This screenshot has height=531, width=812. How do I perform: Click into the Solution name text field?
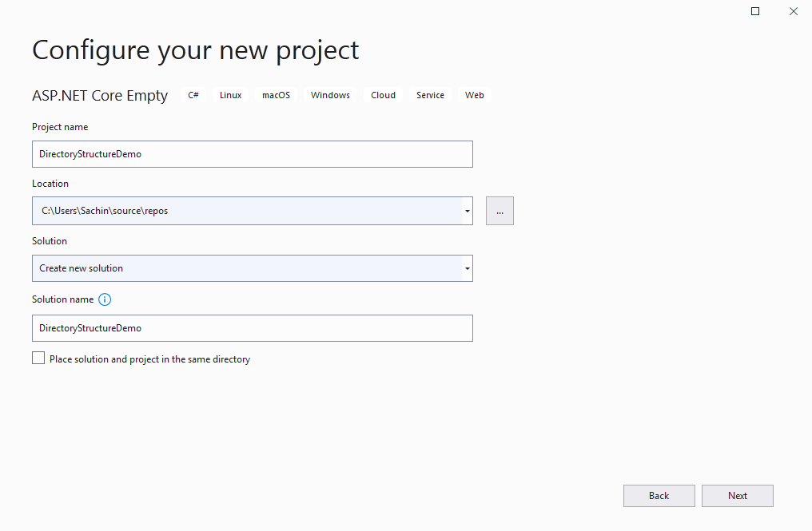click(x=253, y=328)
